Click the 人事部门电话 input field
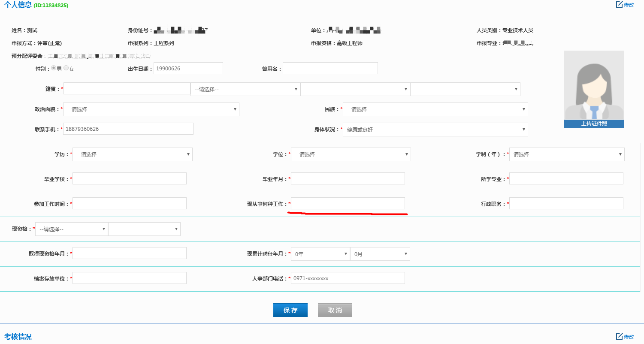The height and width of the screenshot is (344, 644). [348, 278]
